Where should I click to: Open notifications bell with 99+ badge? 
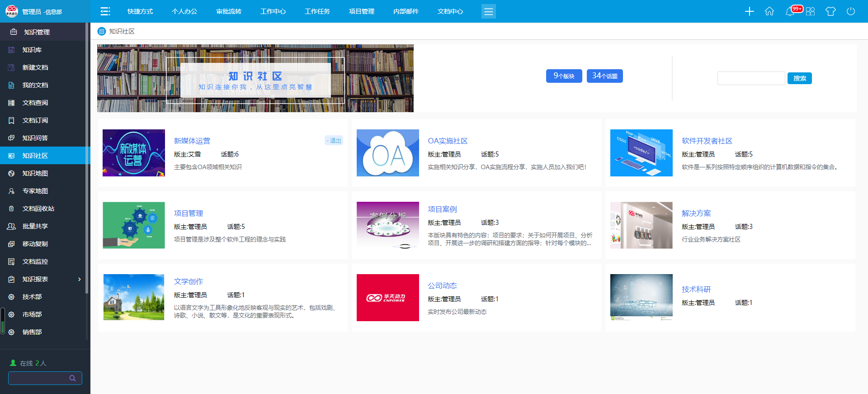[x=790, y=11]
